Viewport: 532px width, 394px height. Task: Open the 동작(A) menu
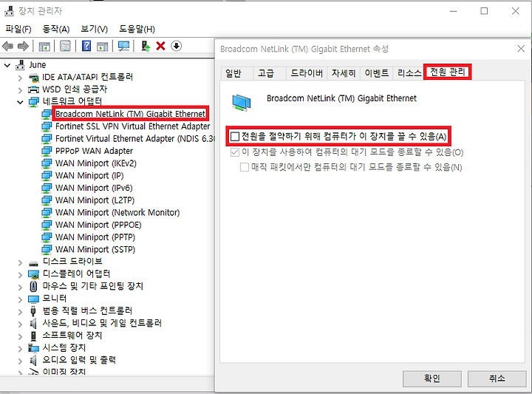pos(56,29)
